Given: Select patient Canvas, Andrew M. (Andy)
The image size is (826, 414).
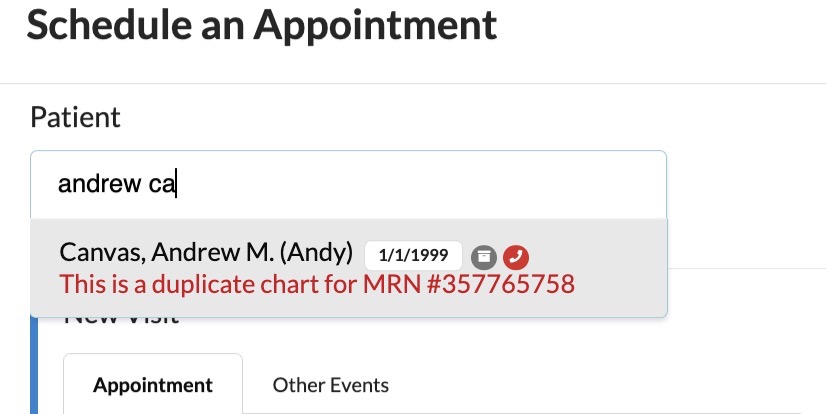Looking at the screenshot, I should click(206, 253).
